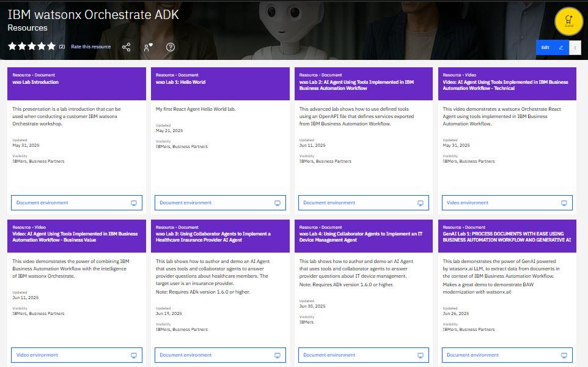Click the share icon in the header
Screen dimensions: 588x367
(127, 47)
